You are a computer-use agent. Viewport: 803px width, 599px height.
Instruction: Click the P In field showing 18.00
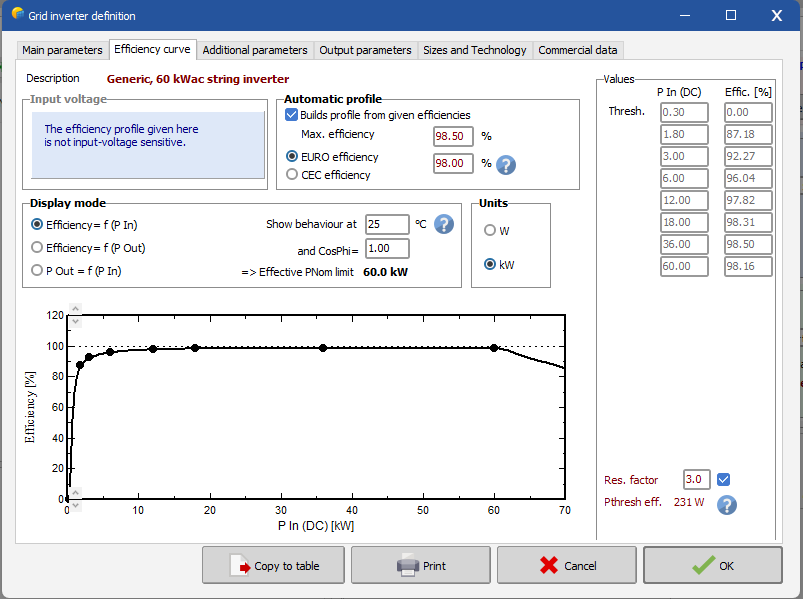point(684,222)
